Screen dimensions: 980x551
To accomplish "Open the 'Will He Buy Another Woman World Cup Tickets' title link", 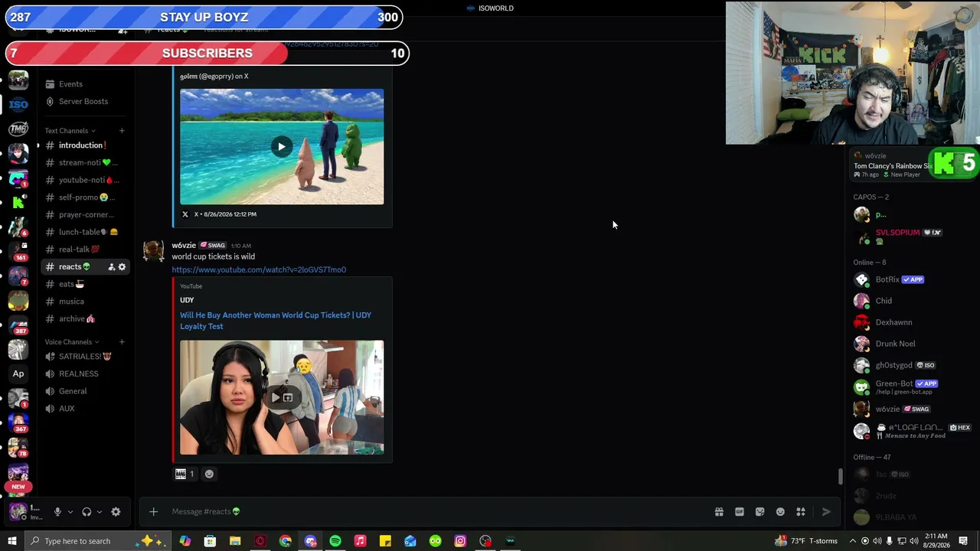I will click(x=276, y=321).
